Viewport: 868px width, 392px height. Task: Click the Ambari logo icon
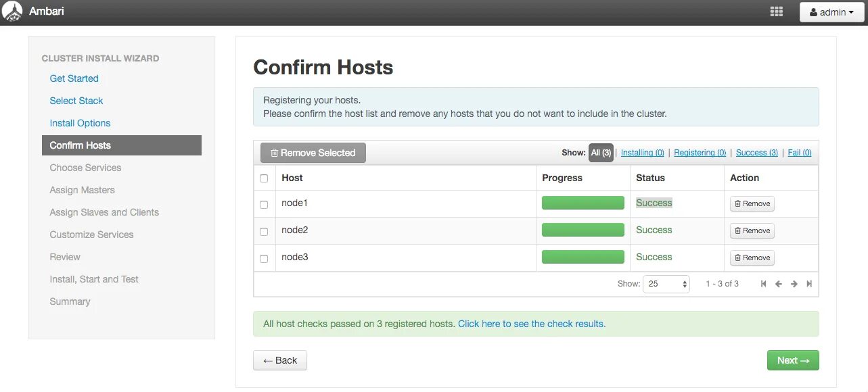pos(12,12)
